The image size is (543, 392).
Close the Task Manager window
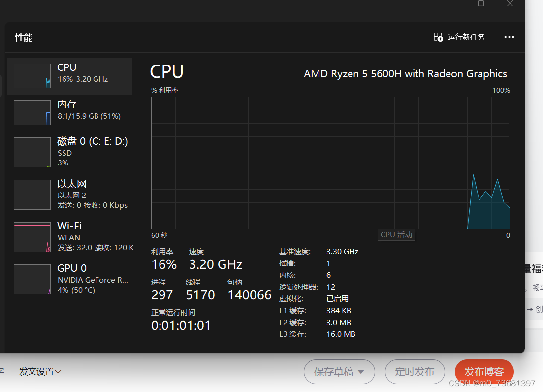pos(510,3)
